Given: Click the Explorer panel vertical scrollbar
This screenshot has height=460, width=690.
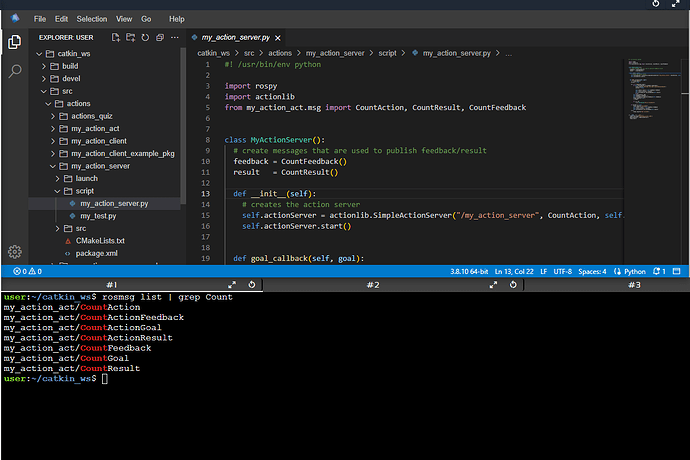Looking at the screenshot, I should coord(183,125).
